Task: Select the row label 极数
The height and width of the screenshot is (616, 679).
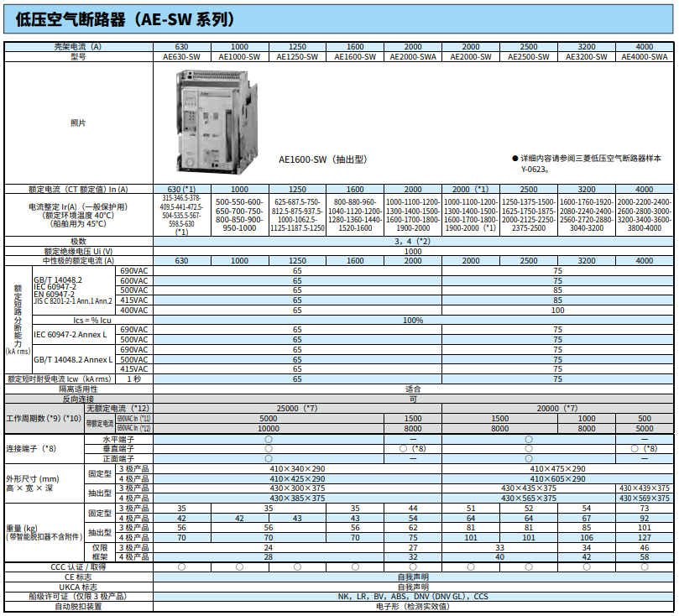Action: [78, 241]
